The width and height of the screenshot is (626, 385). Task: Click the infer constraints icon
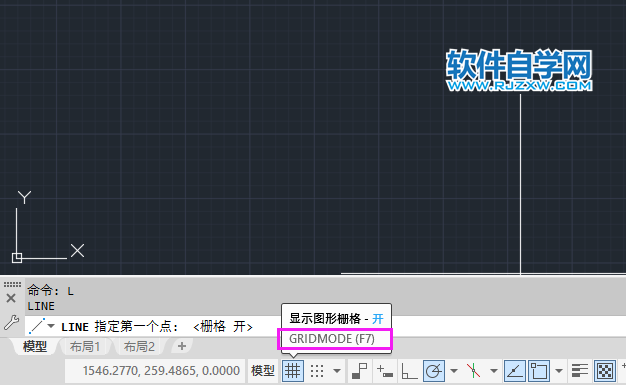click(359, 371)
